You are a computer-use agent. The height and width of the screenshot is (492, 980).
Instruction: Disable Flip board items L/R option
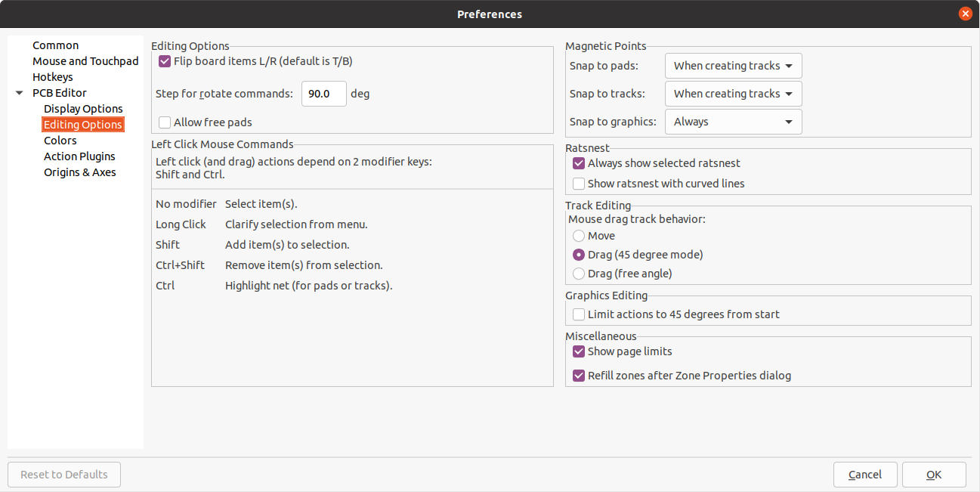[165, 61]
